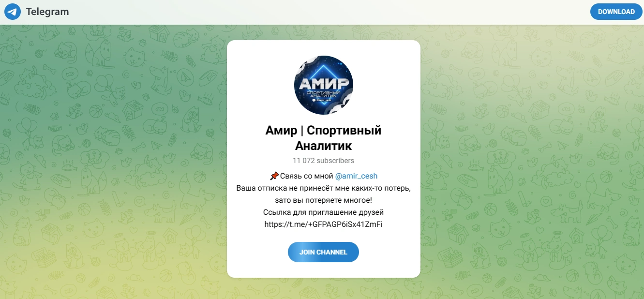The width and height of the screenshot is (644, 299).
Task: Click the '11 072 subscribers' count
Action: coord(324,161)
